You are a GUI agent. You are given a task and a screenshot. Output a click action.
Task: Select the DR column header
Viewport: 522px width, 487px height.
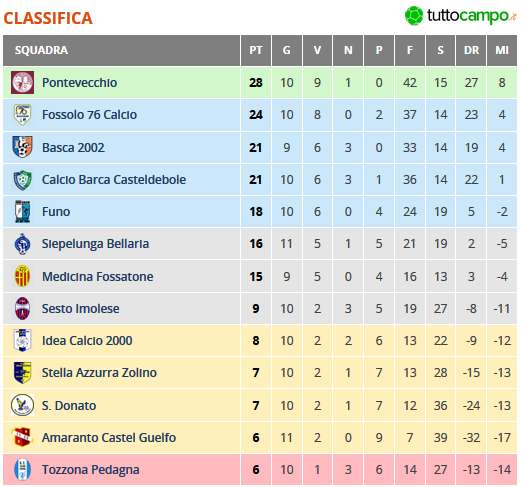tap(471, 50)
